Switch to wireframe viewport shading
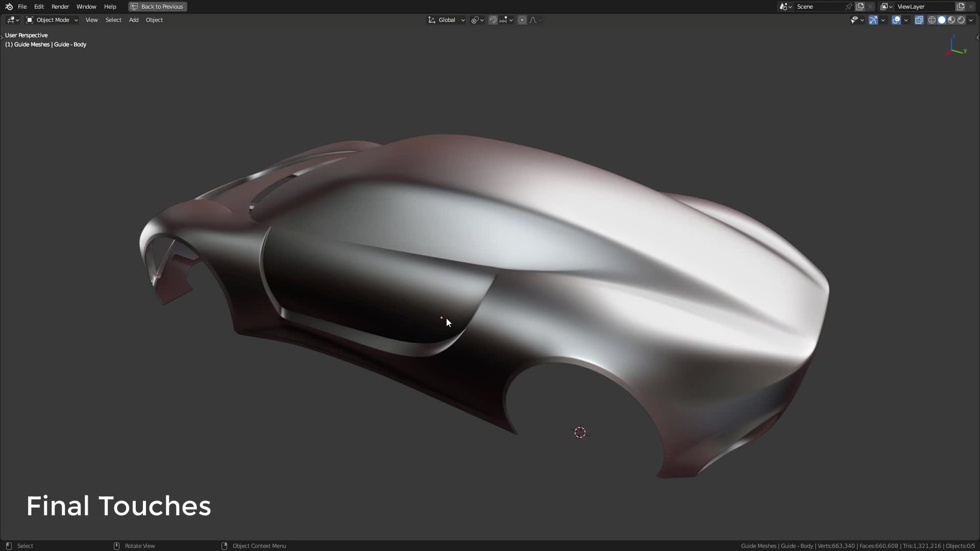Viewport: 980px width, 551px height. pos(932,20)
